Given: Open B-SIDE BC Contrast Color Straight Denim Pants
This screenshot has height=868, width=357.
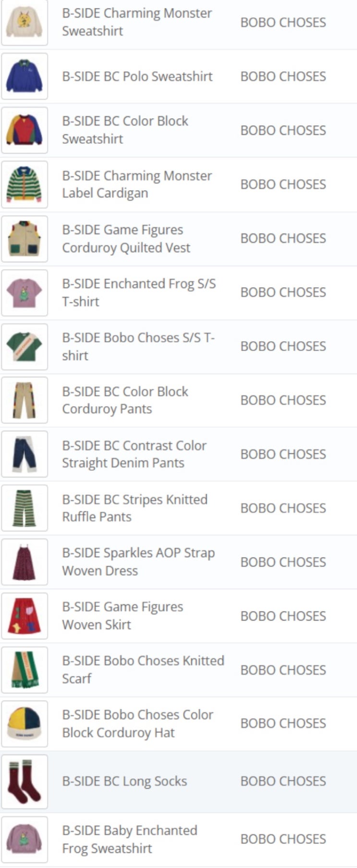Looking at the screenshot, I should coord(134,454).
